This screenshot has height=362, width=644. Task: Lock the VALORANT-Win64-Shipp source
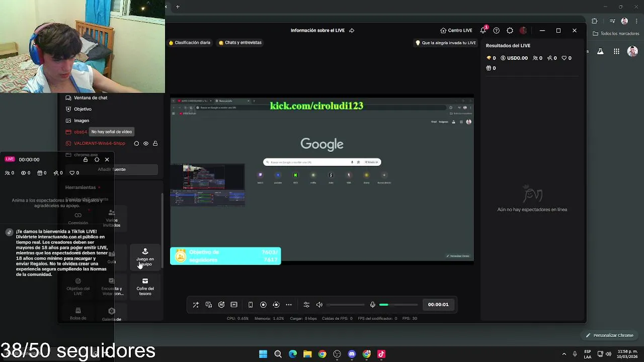[x=155, y=143]
